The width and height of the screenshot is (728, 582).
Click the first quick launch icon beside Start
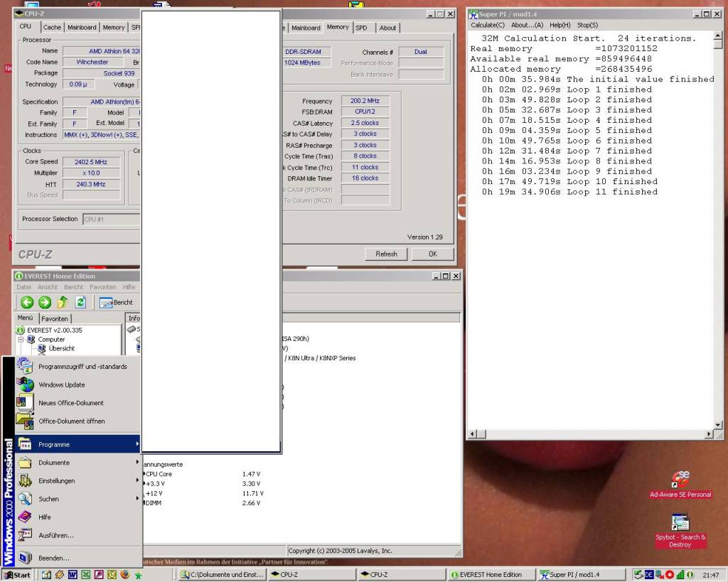coord(46,575)
